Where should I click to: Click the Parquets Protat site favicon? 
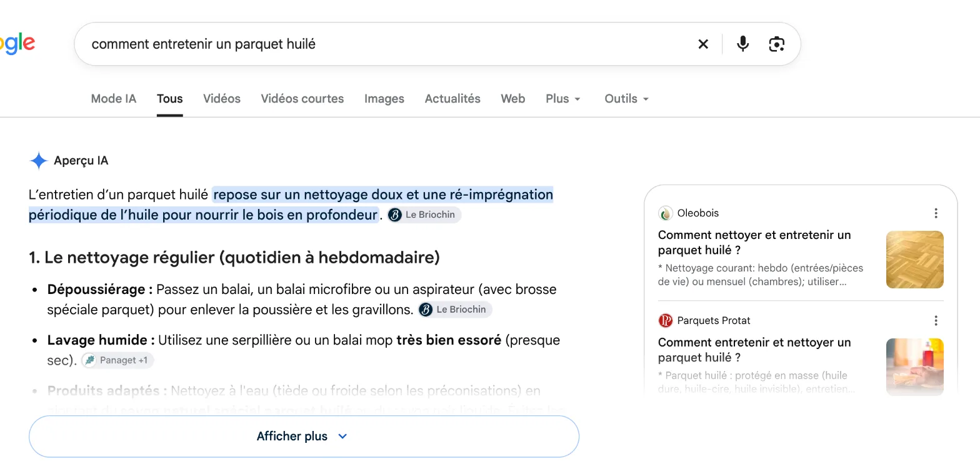tap(665, 321)
